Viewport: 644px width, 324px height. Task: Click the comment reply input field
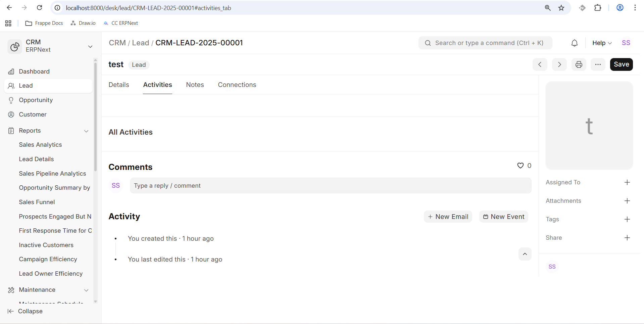tap(330, 186)
